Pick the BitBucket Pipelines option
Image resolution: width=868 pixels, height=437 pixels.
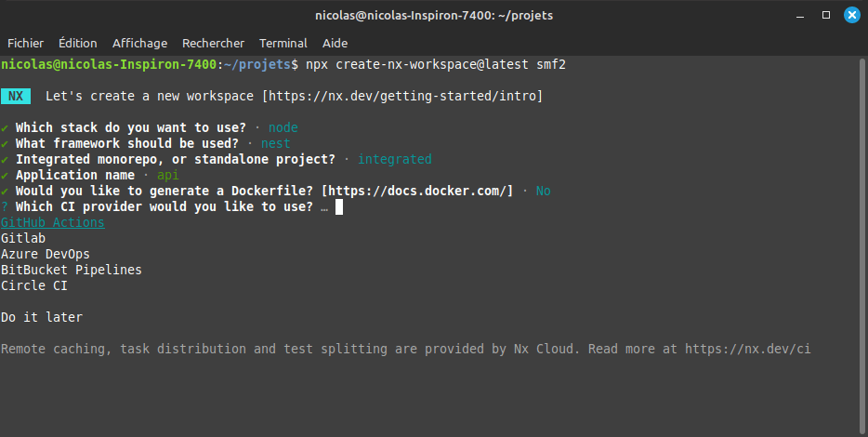(72, 270)
